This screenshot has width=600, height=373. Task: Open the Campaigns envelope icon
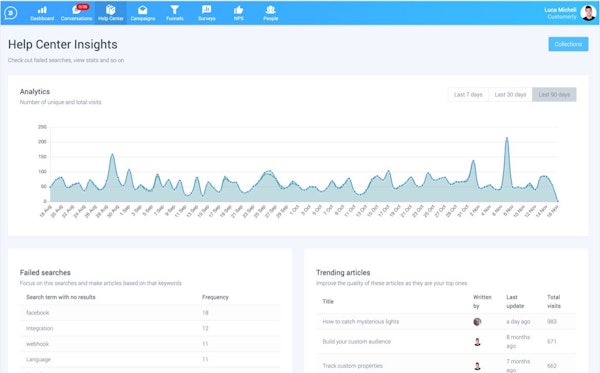[x=143, y=10]
